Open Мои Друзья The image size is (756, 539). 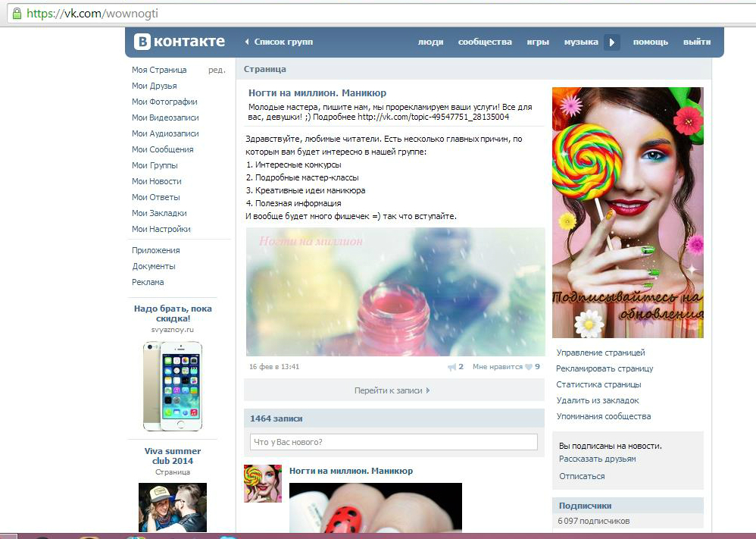coord(155,86)
